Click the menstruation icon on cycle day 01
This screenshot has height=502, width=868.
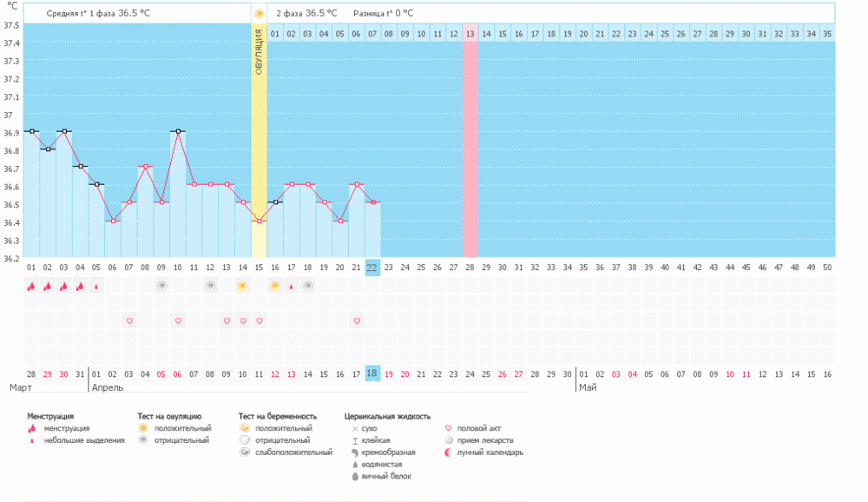31,286
